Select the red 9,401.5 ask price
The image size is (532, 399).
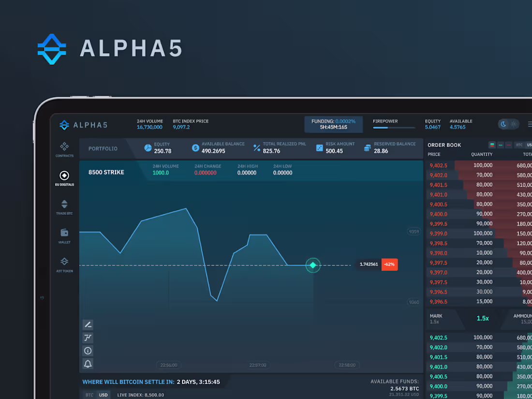click(x=438, y=185)
